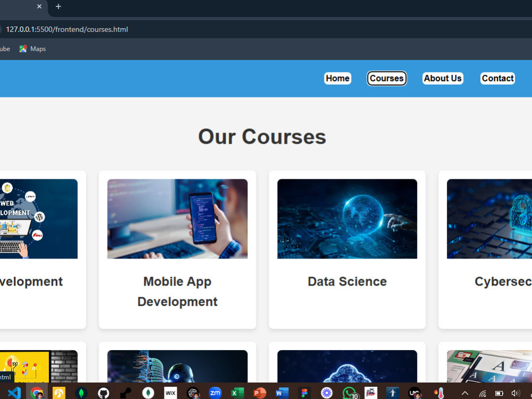
Task: Open WhatsApp with 10 notifications
Action: (x=350, y=393)
